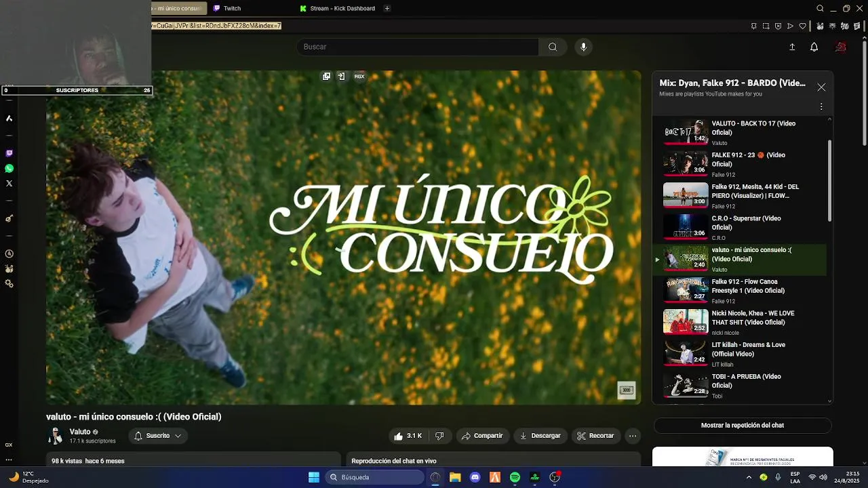Viewport: 868px width, 488px height.
Task: Open WhatsApp in the browser sidebar
Action: click(x=9, y=169)
